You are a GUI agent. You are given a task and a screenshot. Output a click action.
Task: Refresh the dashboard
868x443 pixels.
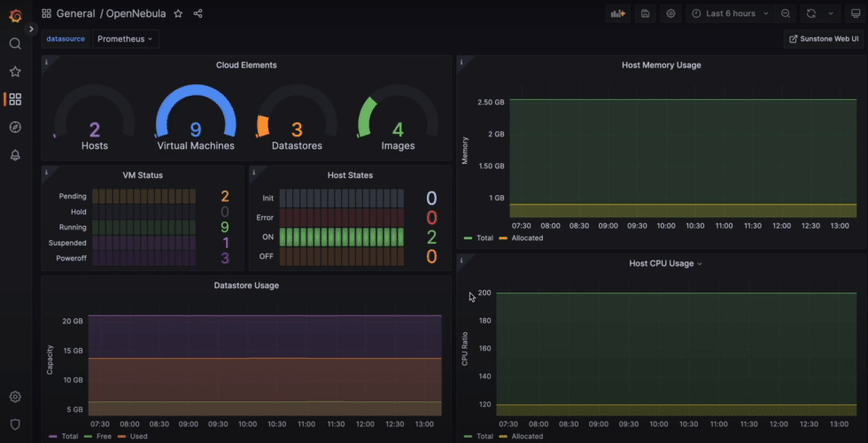(x=811, y=14)
